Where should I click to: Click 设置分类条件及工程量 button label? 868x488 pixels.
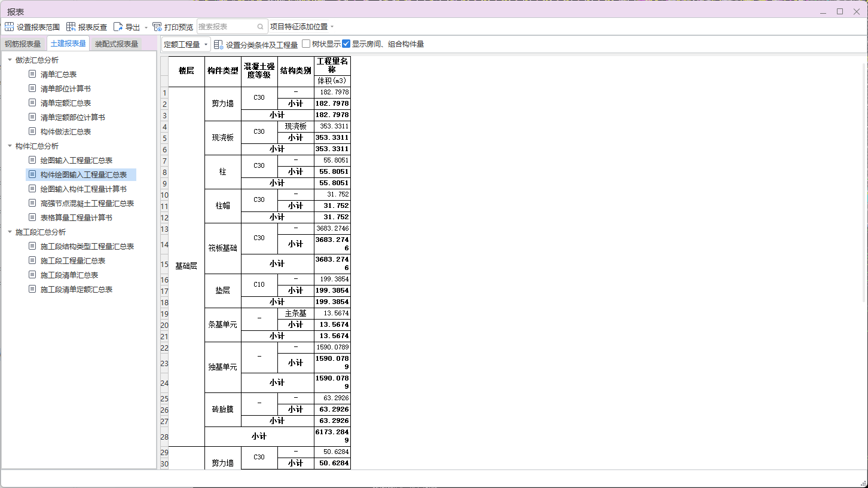(x=262, y=44)
